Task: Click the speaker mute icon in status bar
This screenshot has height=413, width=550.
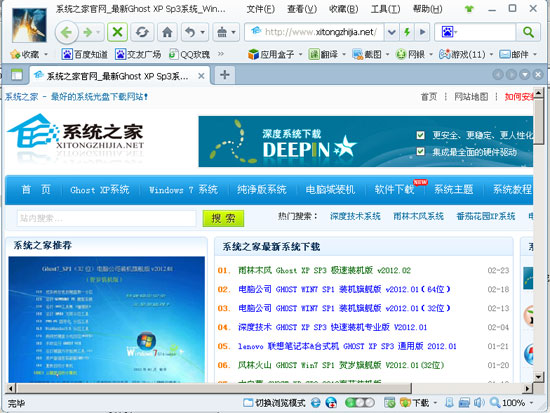Action: click(479, 403)
